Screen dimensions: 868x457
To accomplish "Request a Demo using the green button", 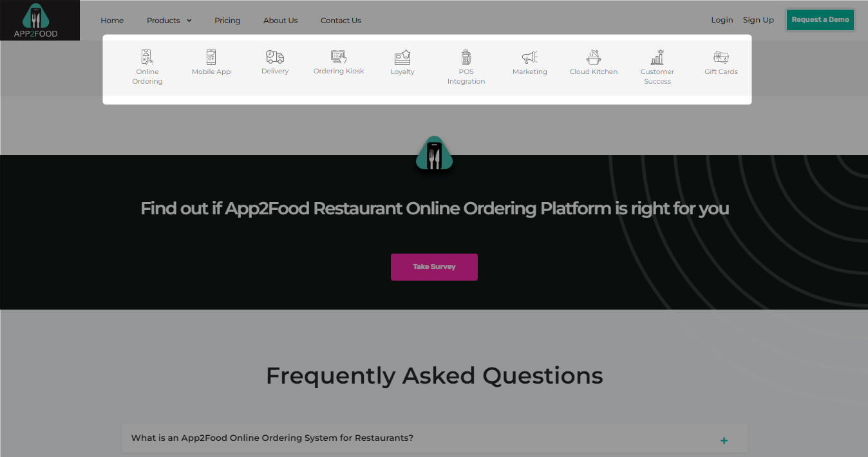I will (x=820, y=19).
